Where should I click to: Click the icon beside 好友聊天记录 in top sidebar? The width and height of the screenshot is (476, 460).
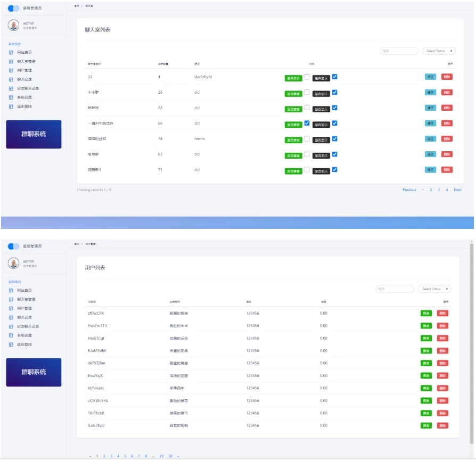(11, 88)
